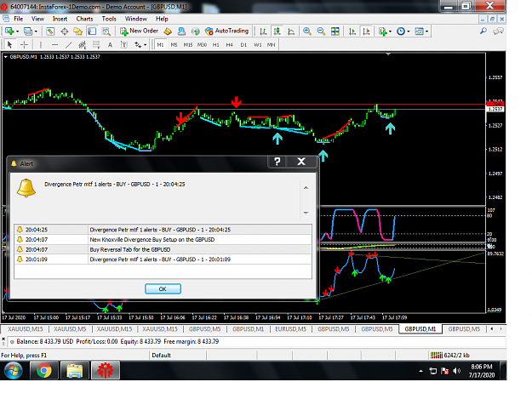This screenshot has height=399, width=532.
Task: Click the connection status bars indicator
Action: pos(437,355)
